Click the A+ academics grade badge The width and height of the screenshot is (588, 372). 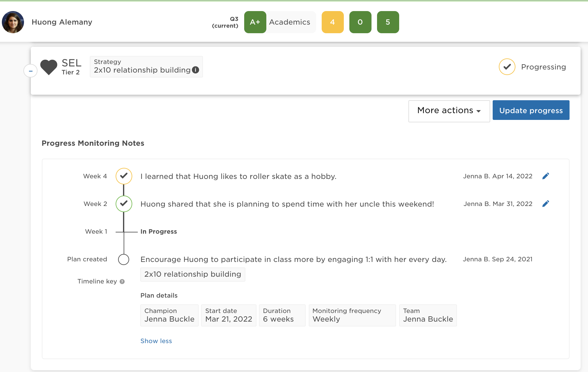click(x=255, y=22)
